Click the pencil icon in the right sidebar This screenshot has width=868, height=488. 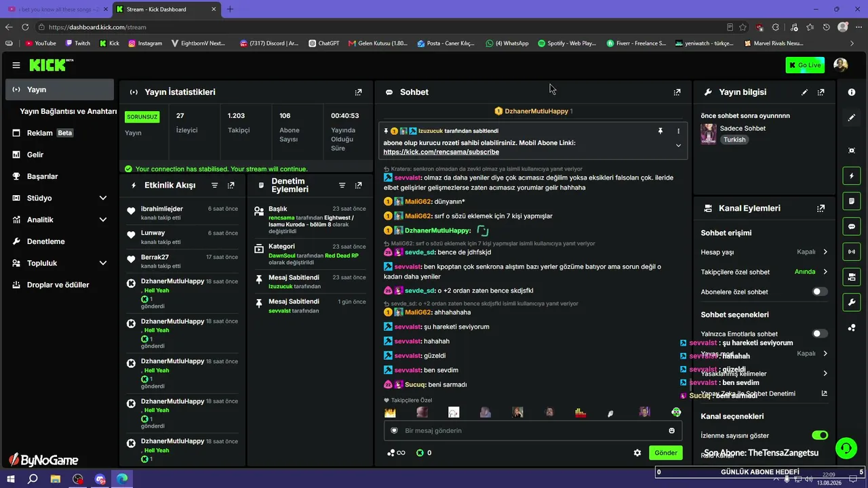point(852,117)
